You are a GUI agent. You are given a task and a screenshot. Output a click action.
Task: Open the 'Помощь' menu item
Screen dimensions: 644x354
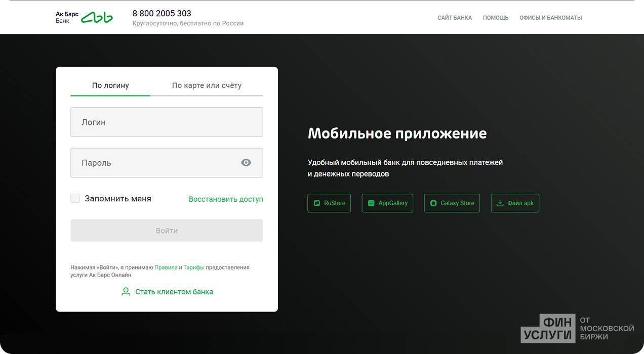(495, 18)
